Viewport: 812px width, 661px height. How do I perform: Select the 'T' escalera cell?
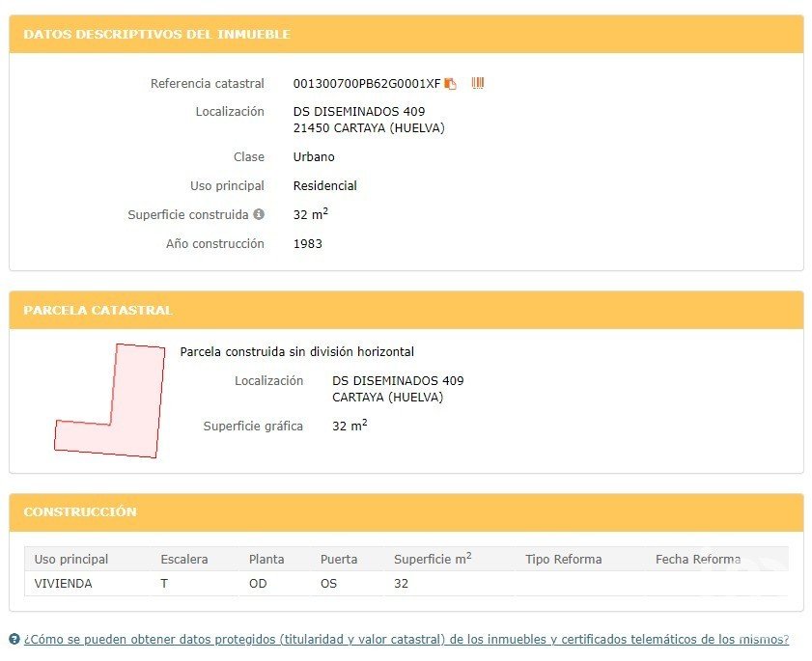tap(164, 584)
